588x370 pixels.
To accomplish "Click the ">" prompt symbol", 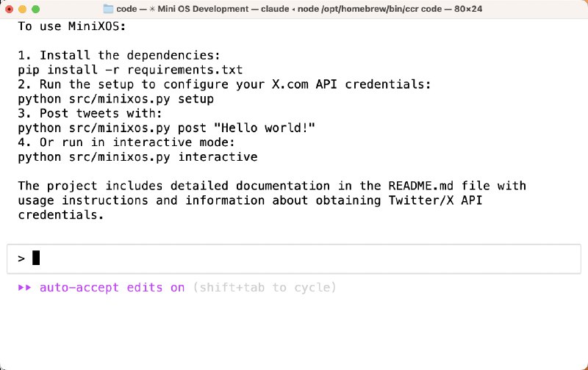I will 21,258.
